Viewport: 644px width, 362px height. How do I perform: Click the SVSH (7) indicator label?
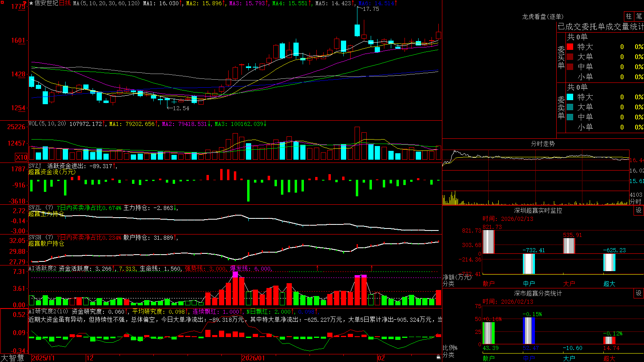pos(41,238)
